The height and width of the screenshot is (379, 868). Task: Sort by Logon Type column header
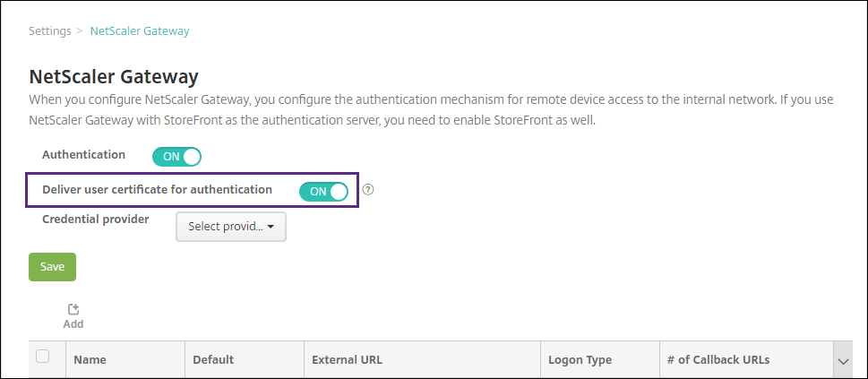580,360
